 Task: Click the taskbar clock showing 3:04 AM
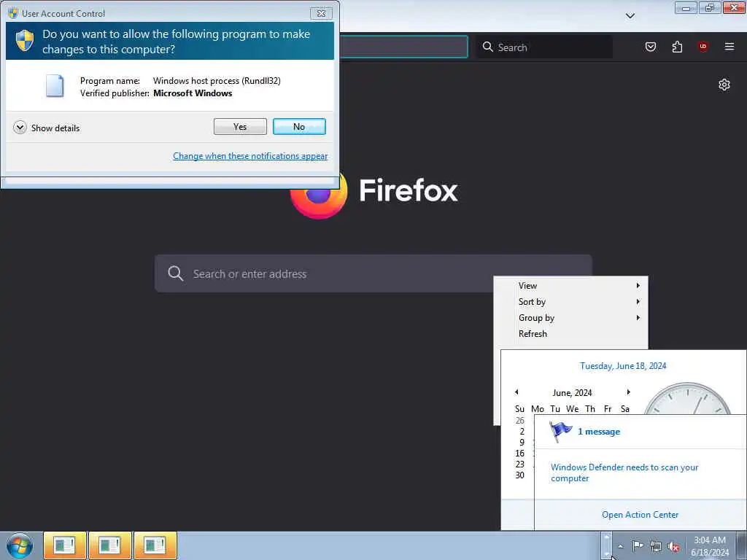pyautogui.click(x=709, y=546)
